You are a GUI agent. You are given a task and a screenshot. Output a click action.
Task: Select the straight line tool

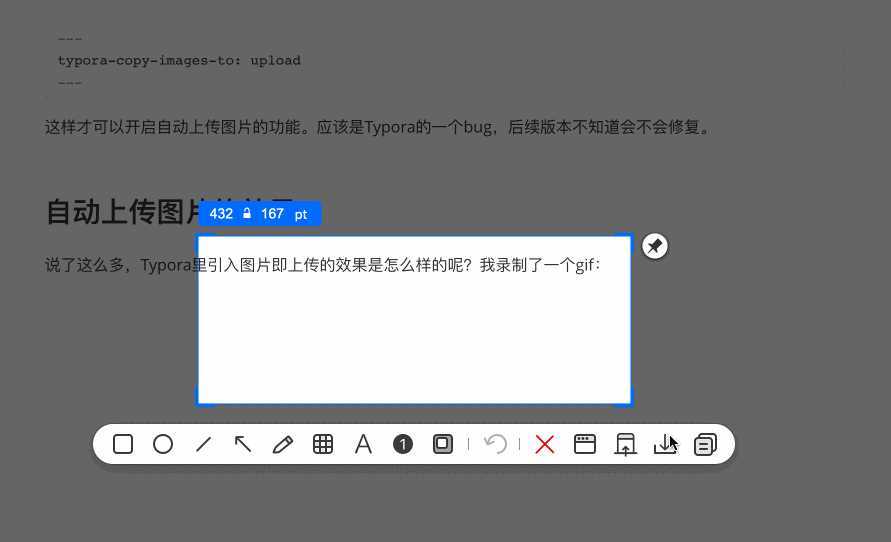[x=203, y=444]
